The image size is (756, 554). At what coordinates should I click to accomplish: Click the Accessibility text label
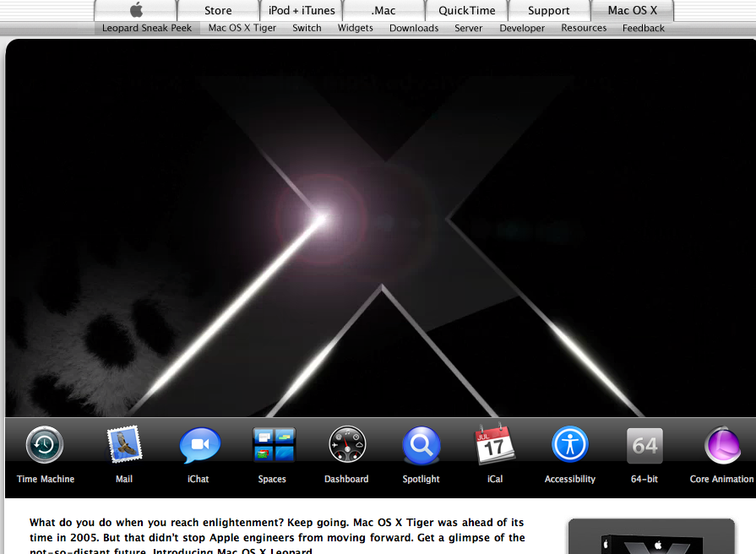[570, 479]
